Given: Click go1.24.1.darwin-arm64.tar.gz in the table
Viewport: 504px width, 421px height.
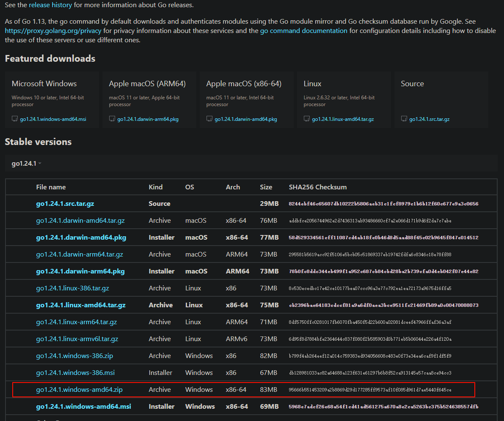Looking at the screenshot, I should click(80, 254).
